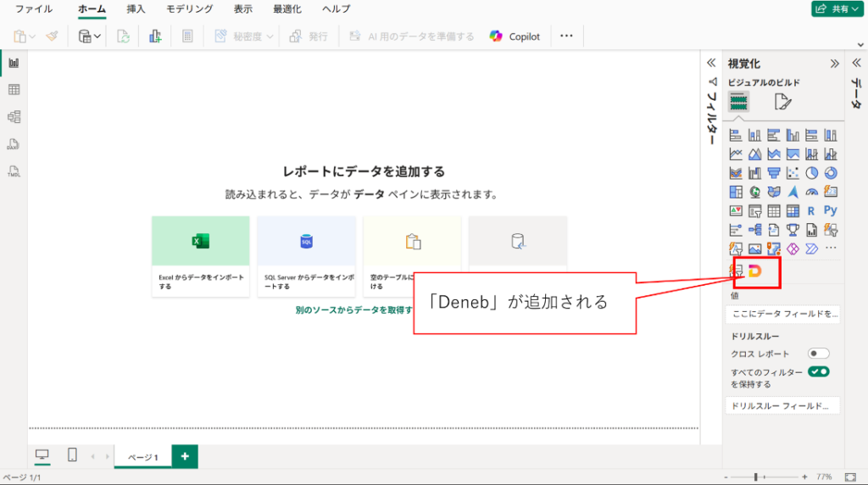Open the table view in left sidebar
This screenshot has width=868, height=485.
[14, 90]
